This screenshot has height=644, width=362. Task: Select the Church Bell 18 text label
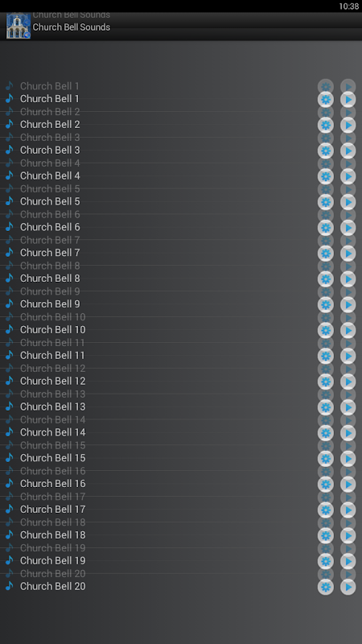coord(52,535)
